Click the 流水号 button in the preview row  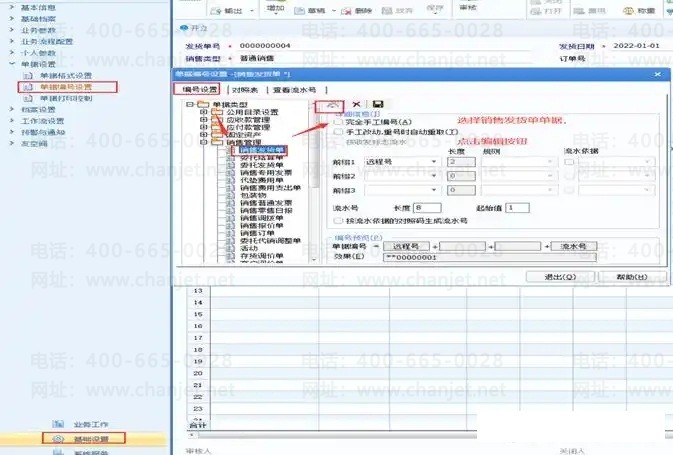(573, 246)
